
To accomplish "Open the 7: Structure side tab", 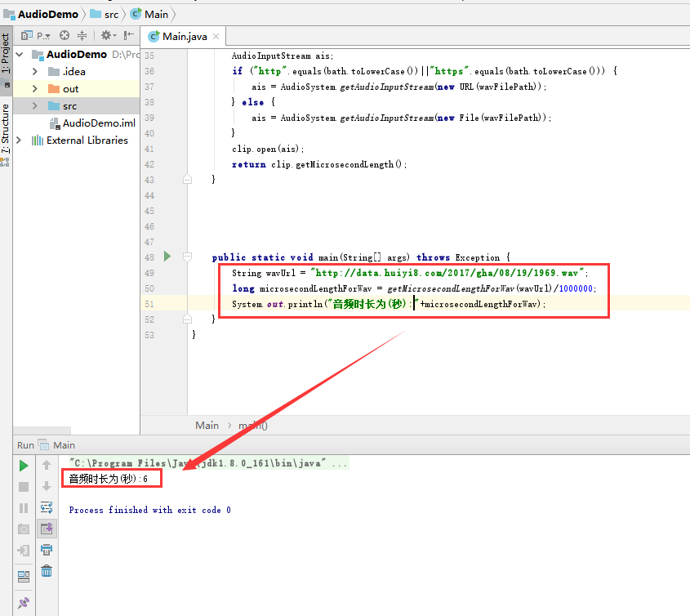I will (x=6, y=131).
